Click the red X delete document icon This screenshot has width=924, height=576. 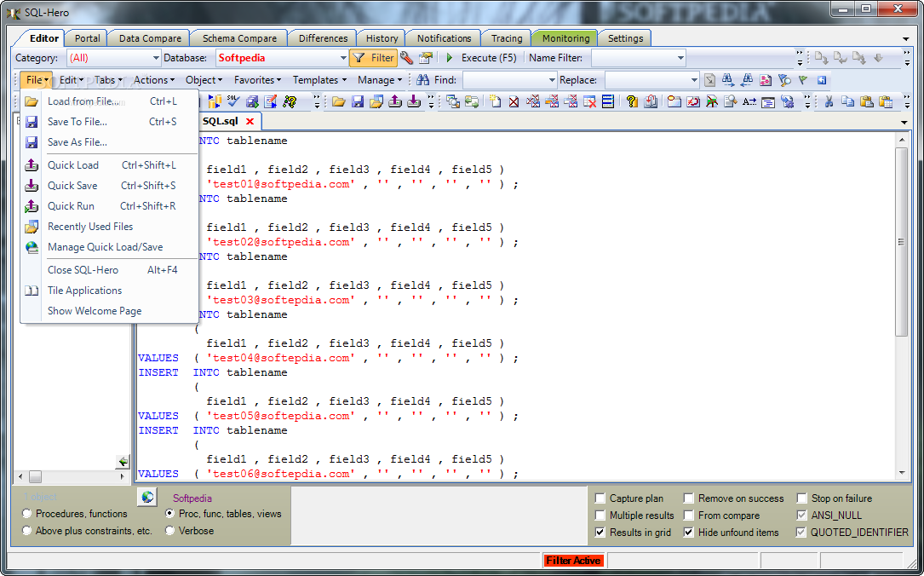click(514, 101)
